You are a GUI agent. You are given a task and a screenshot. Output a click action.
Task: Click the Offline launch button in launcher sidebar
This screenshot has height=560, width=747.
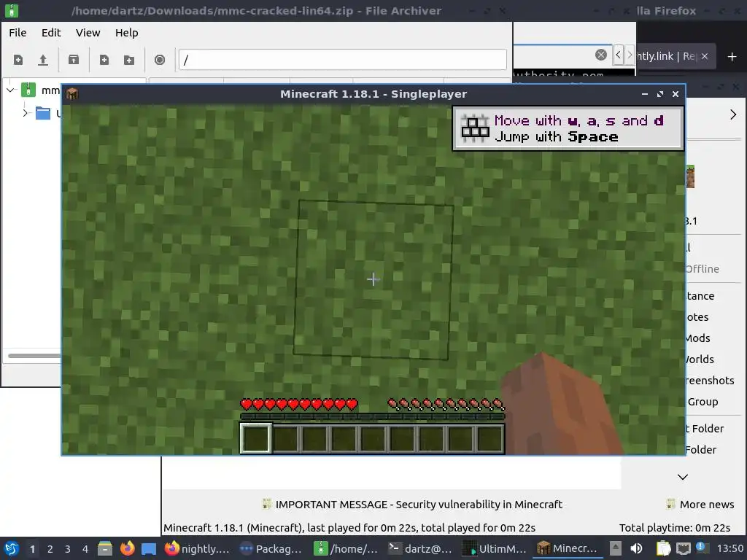tap(703, 268)
